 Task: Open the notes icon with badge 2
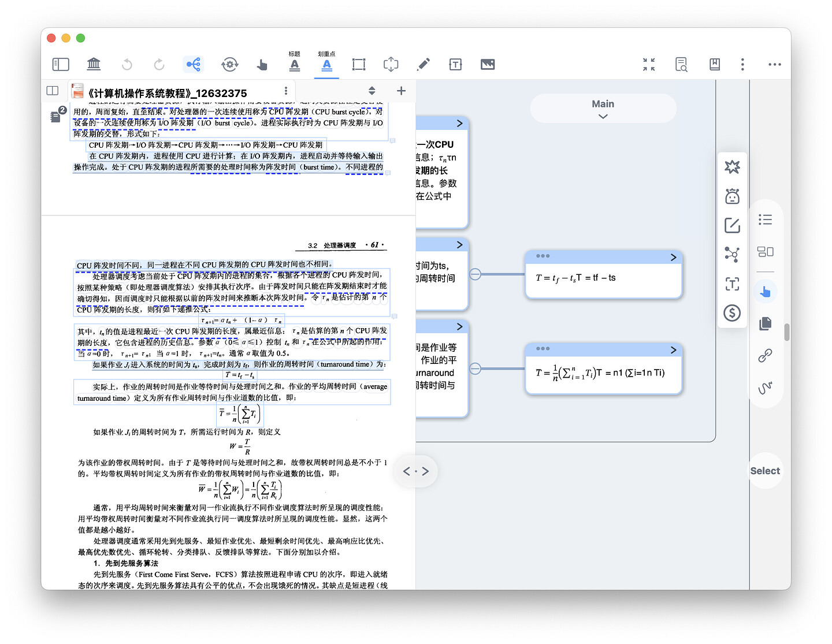click(58, 114)
